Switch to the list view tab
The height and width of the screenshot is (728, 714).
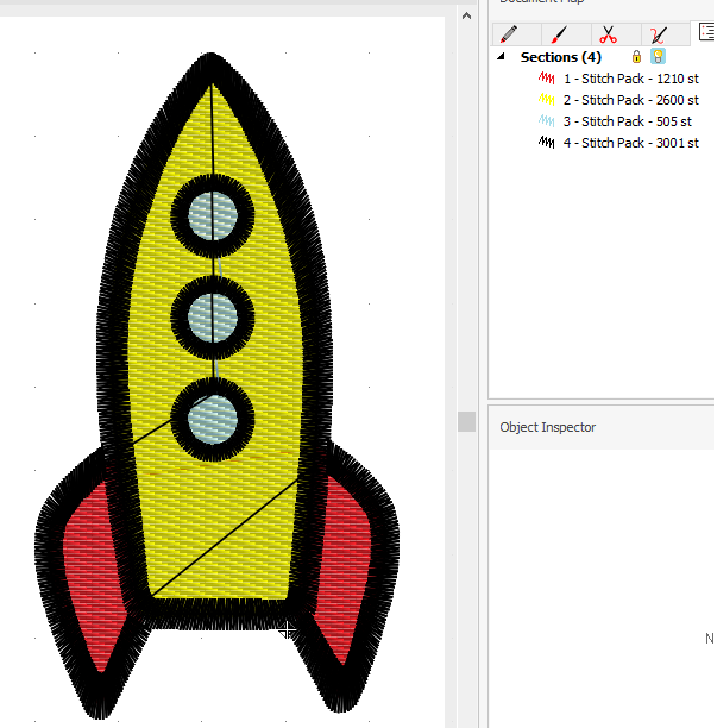(705, 32)
